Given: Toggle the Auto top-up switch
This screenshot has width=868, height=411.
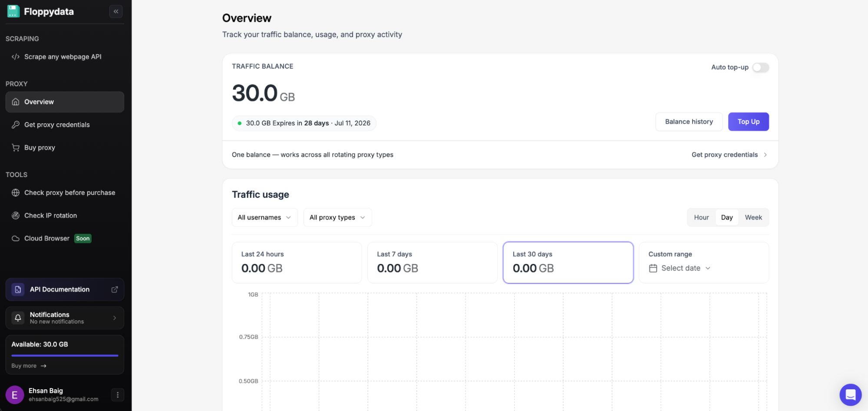Looking at the screenshot, I should pos(761,67).
